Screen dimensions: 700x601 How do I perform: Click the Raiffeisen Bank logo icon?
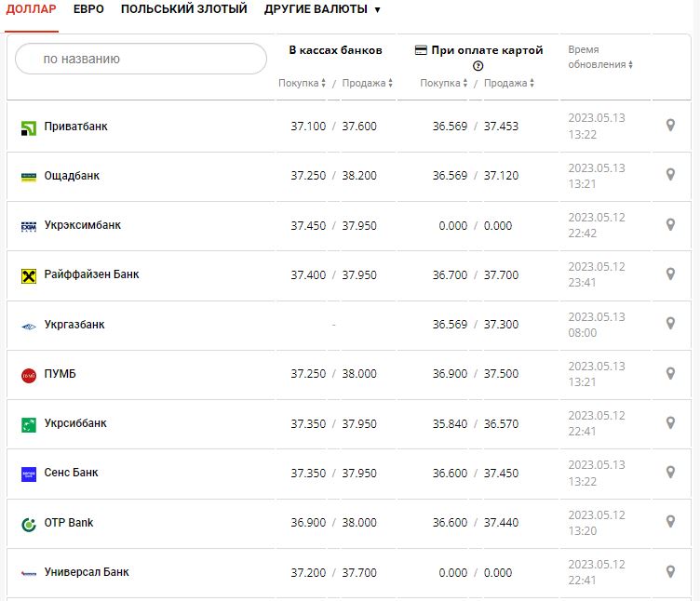pos(28,276)
